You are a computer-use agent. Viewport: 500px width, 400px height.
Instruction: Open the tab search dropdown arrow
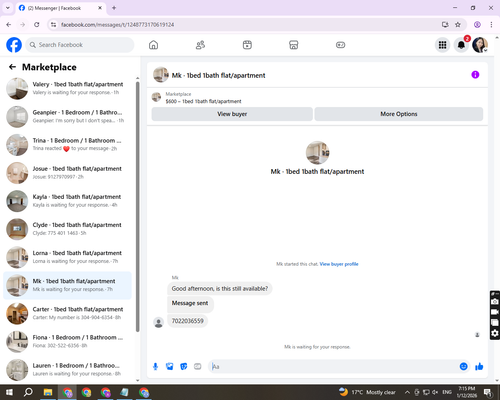(8, 8)
